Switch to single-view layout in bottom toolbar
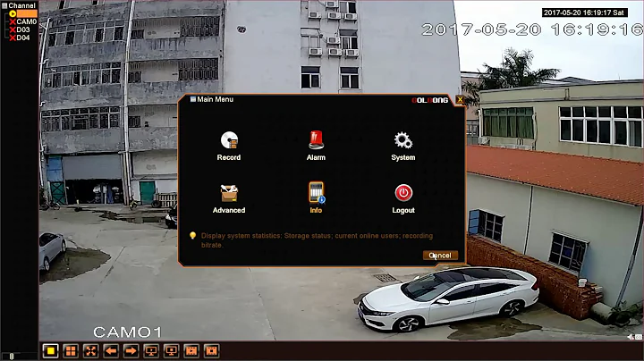Image resolution: width=644 pixels, height=361 pixels. tap(50, 351)
